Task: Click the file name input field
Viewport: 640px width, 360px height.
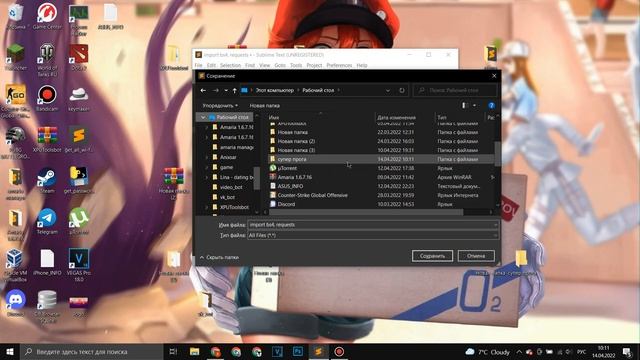Action: 371,224
